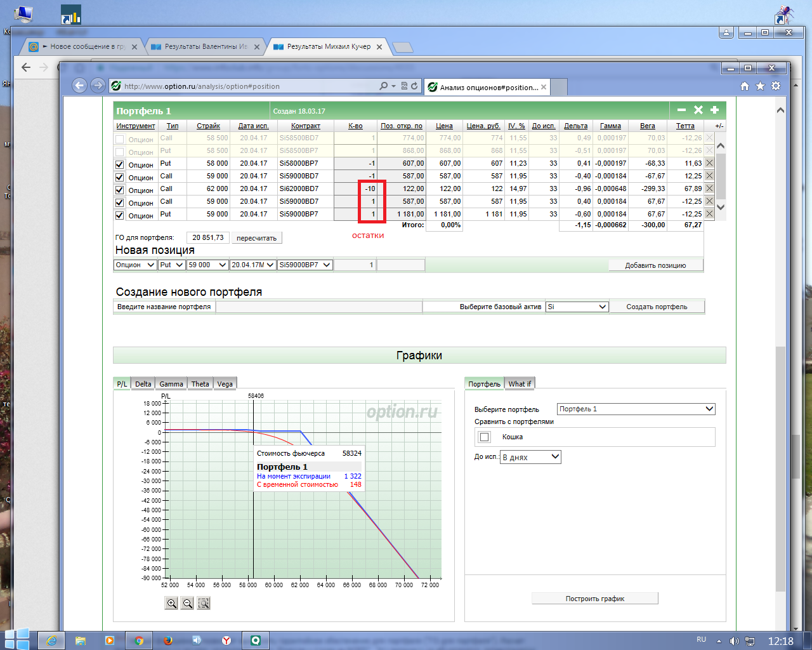Open the 20.04.17M expiry date dropdown
This screenshot has height=650, width=812.
pos(252,265)
